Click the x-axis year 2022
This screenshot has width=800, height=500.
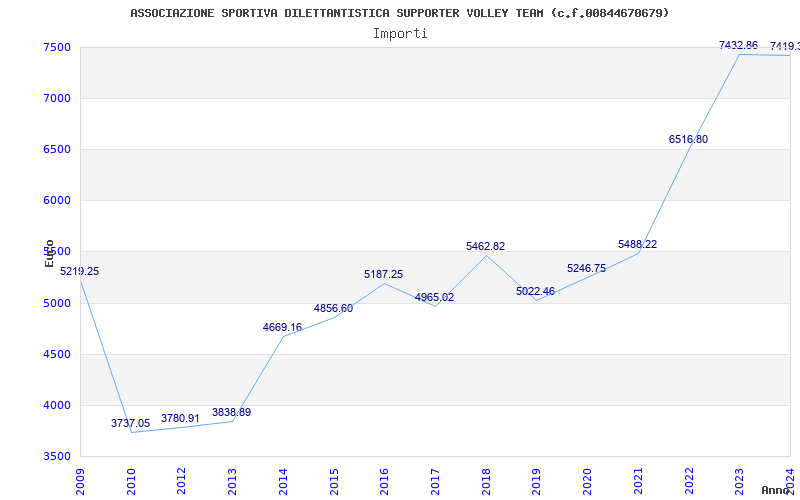pyautogui.click(x=689, y=481)
